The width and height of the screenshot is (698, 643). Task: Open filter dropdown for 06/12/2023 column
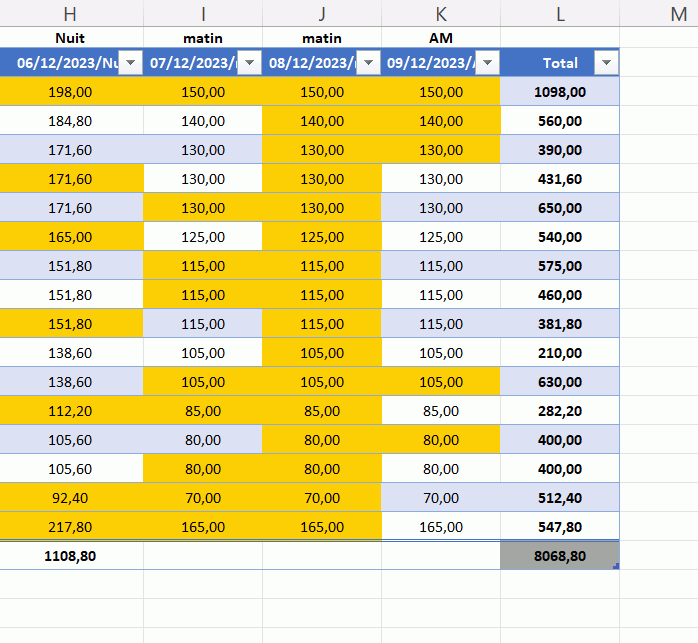point(130,62)
